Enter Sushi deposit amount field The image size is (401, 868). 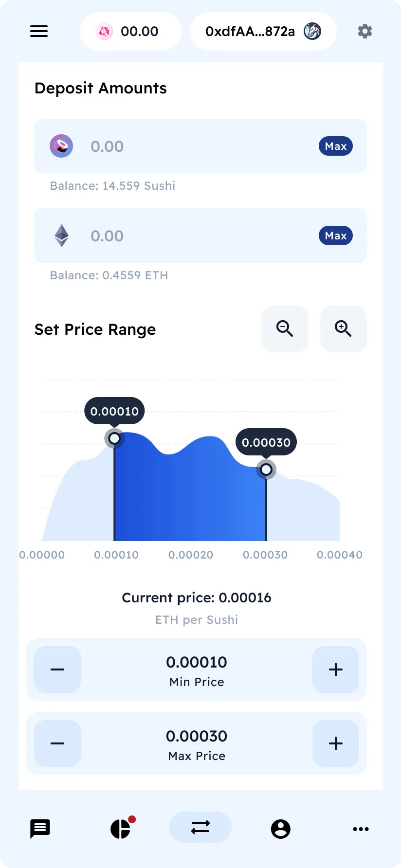[195, 146]
